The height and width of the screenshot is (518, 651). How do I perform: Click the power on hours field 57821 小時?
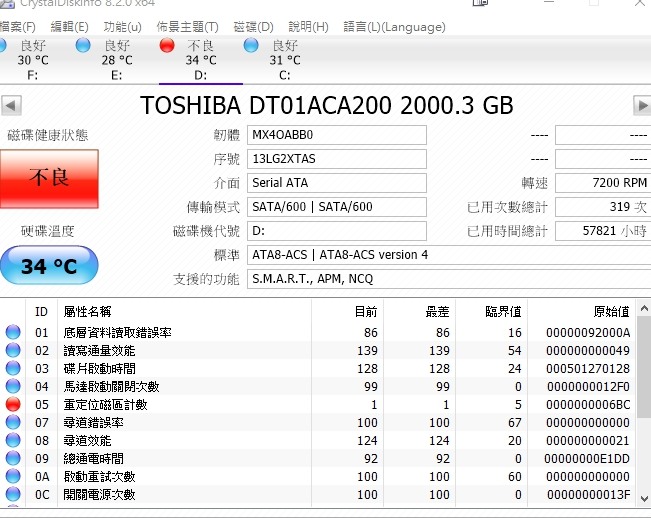pyautogui.click(x=603, y=231)
